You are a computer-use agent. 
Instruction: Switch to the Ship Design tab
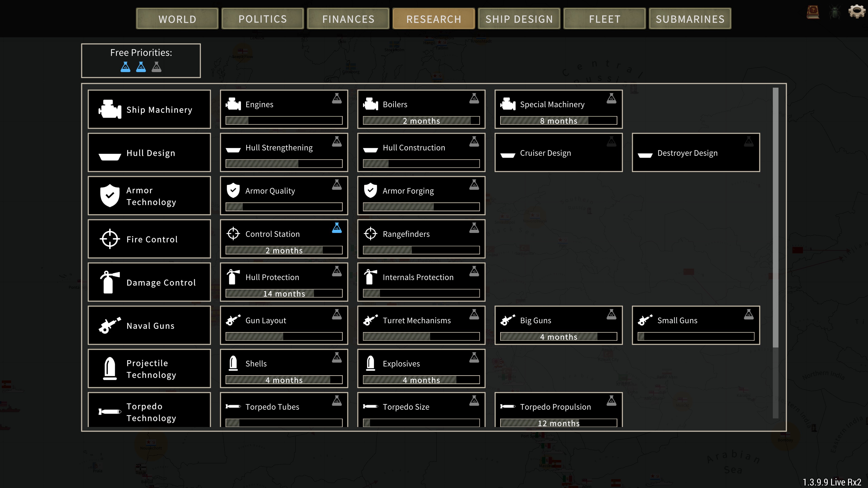pyautogui.click(x=519, y=19)
